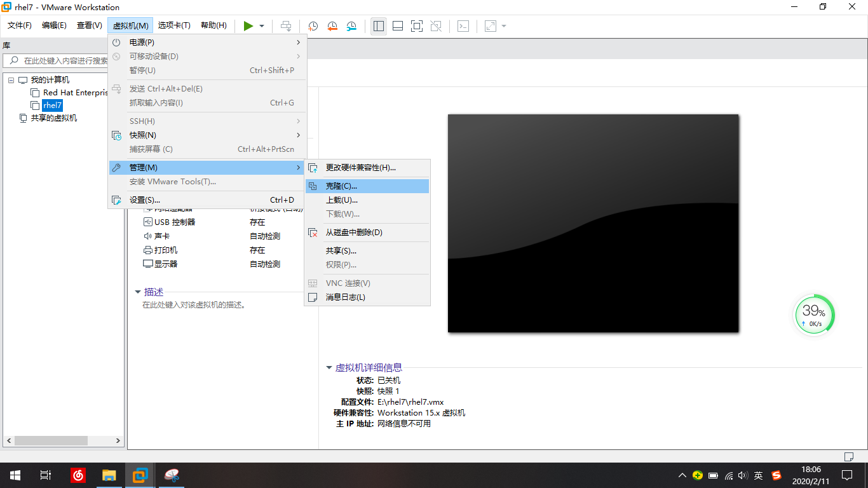Choose 更改硬件兼容性(H)... in submenu
The image size is (868, 488).
[367, 168]
